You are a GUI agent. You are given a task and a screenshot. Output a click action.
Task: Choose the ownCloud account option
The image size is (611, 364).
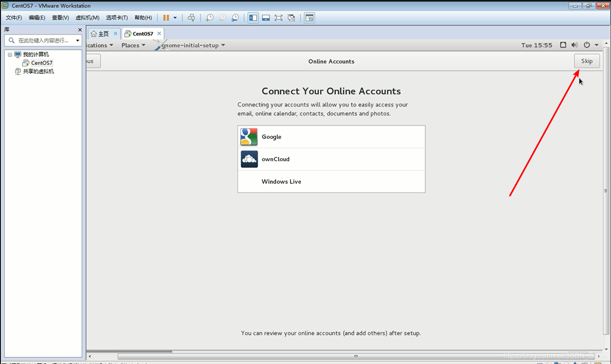click(x=331, y=159)
